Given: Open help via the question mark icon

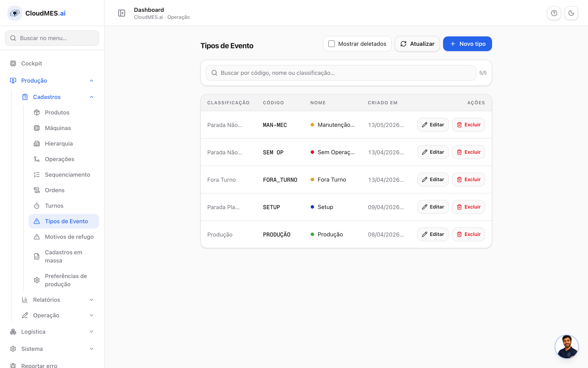Looking at the screenshot, I should coord(554,13).
